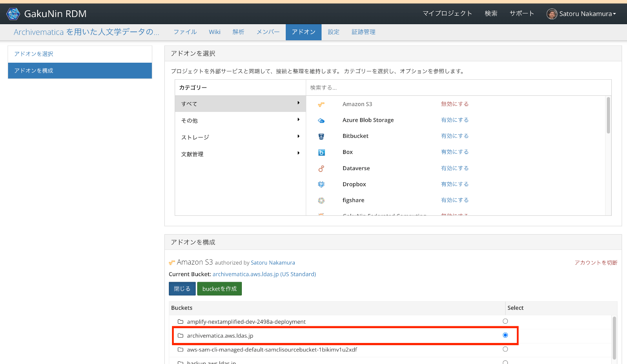This screenshot has height=364, width=627.
Task: Open the Wiki tab
Action: (x=215, y=32)
